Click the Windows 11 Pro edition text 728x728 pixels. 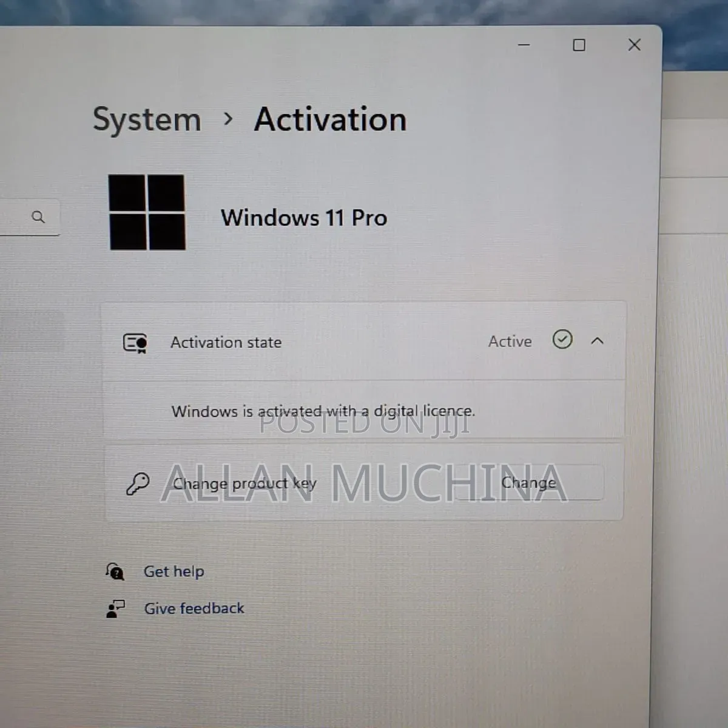click(304, 218)
